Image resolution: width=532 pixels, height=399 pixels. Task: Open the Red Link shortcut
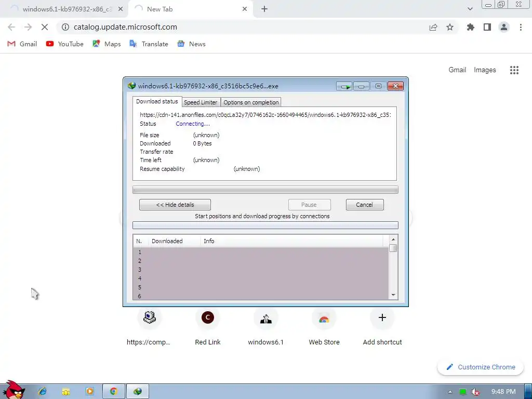(208, 326)
